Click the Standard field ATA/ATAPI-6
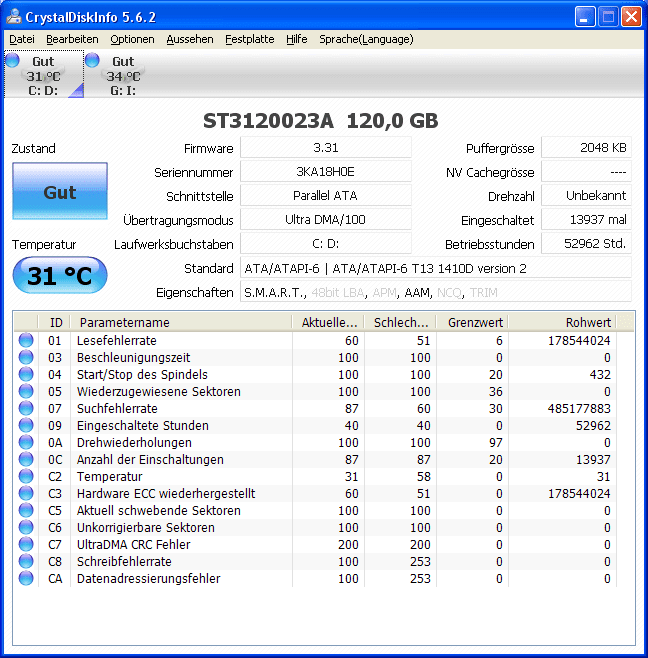The image size is (648, 658). 436,268
